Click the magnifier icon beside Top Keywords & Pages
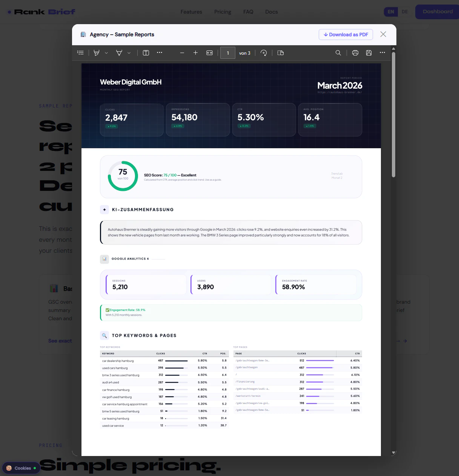The height and width of the screenshot is (476, 459). tap(104, 335)
